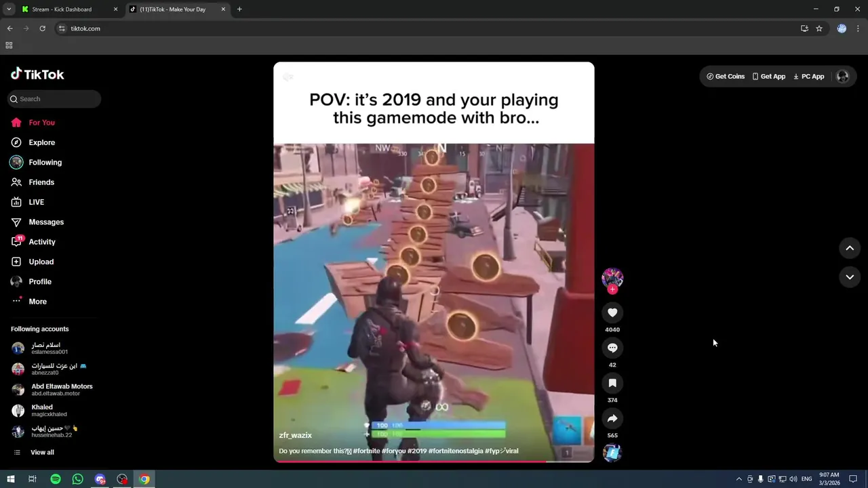Open zfr_wazix creator username link
The height and width of the screenshot is (488, 868).
coord(296,436)
